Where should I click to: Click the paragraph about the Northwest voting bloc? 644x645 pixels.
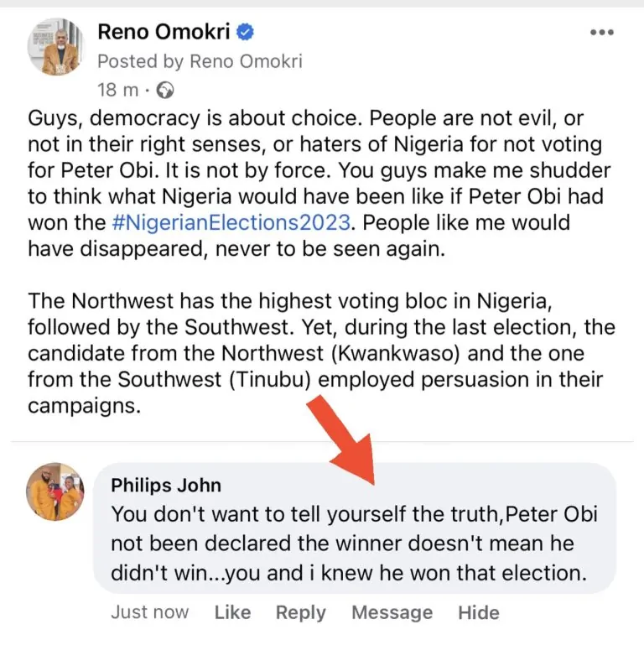coord(319,353)
